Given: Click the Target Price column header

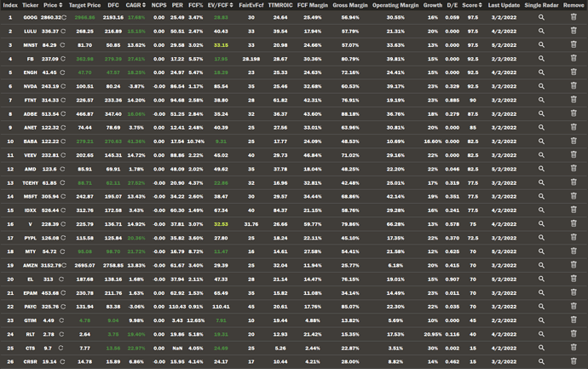Looking at the screenshot, I should [84, 5].
